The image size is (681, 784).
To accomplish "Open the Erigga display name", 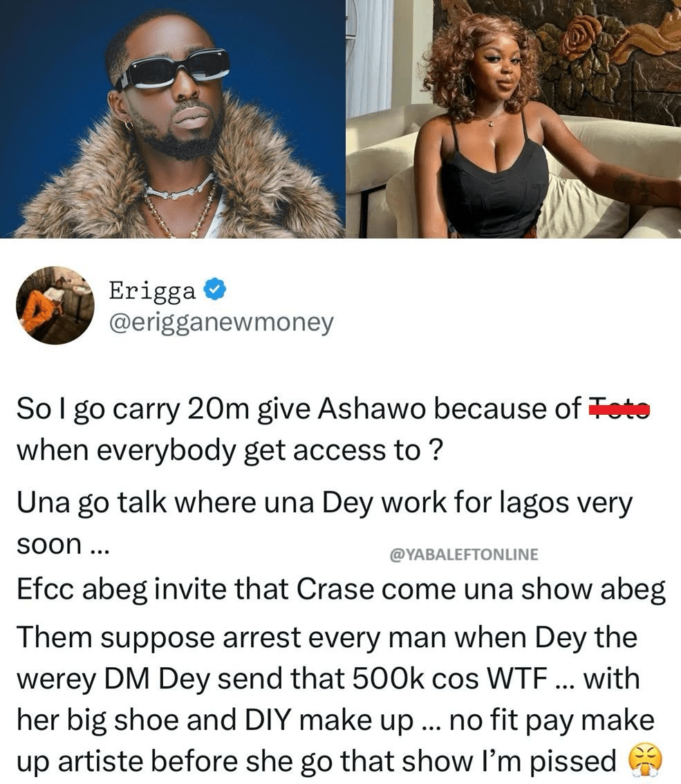I will [153, 290].
